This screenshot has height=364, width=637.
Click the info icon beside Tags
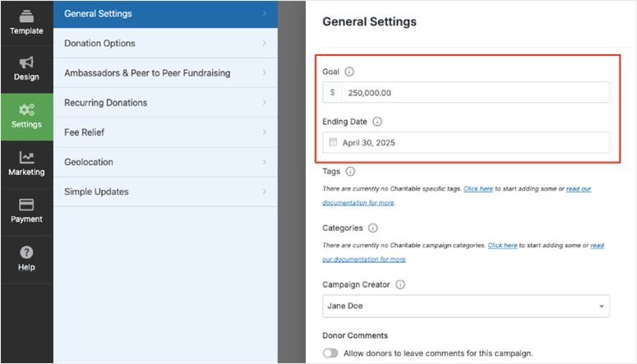click(350, 172)
